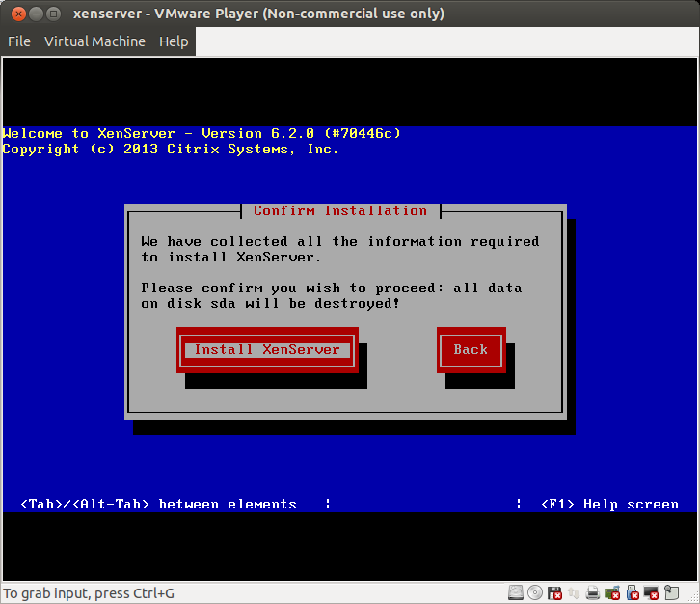Click the disconnected floppy drive icon

[554, 592]
